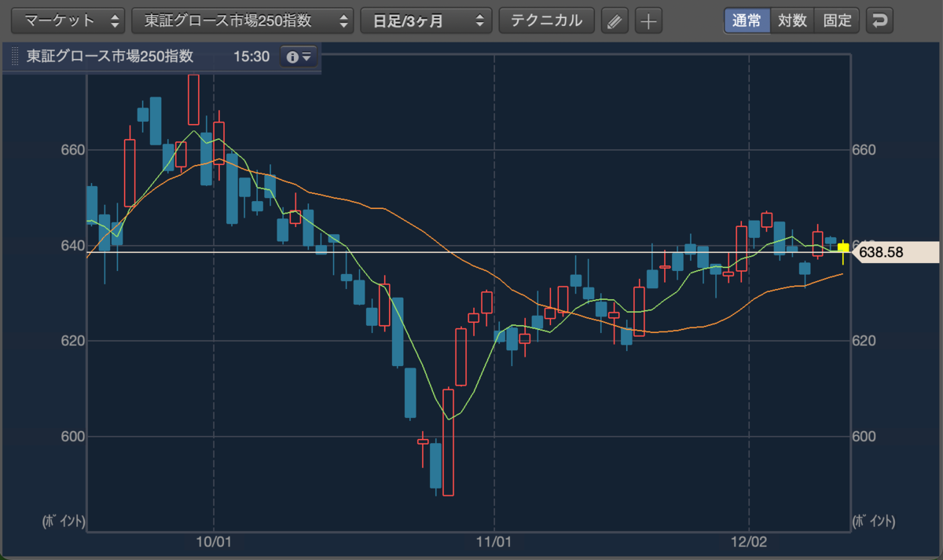Click the left axis 660 label

pos(72,150)
